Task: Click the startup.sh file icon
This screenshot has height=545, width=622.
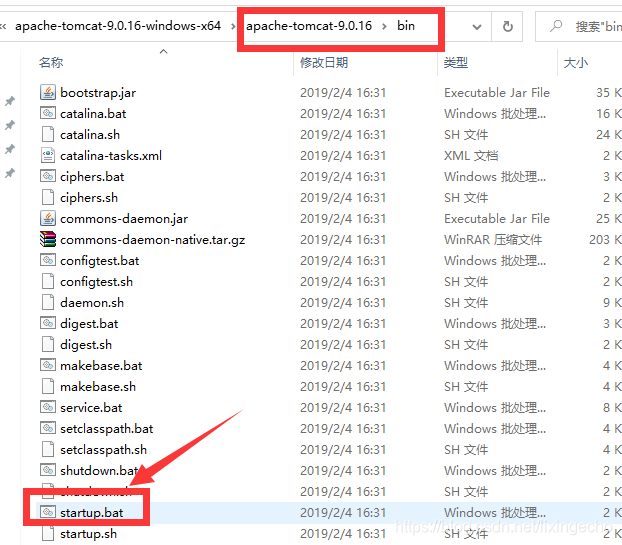Action: click(48, 533)
